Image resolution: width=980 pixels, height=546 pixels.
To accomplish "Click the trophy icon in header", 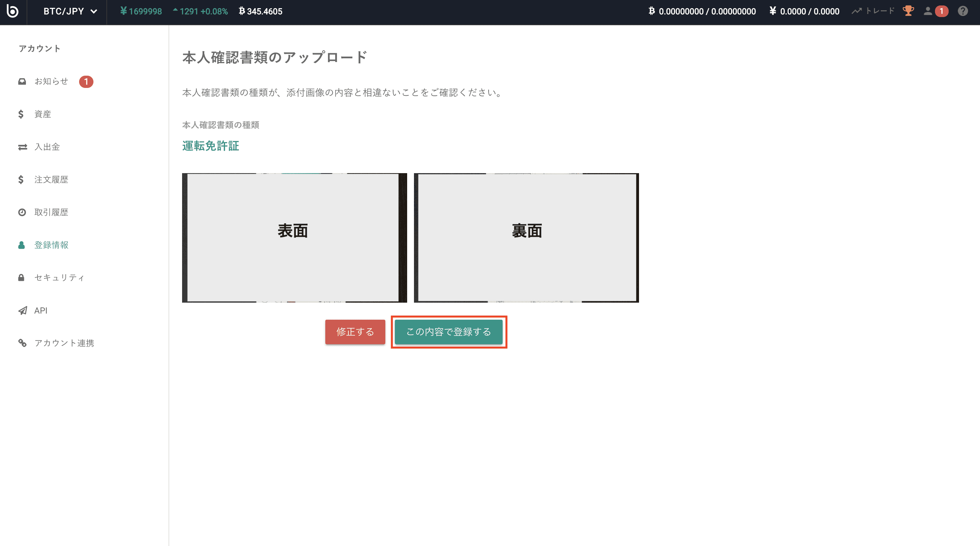I will [x=908, y=11].
